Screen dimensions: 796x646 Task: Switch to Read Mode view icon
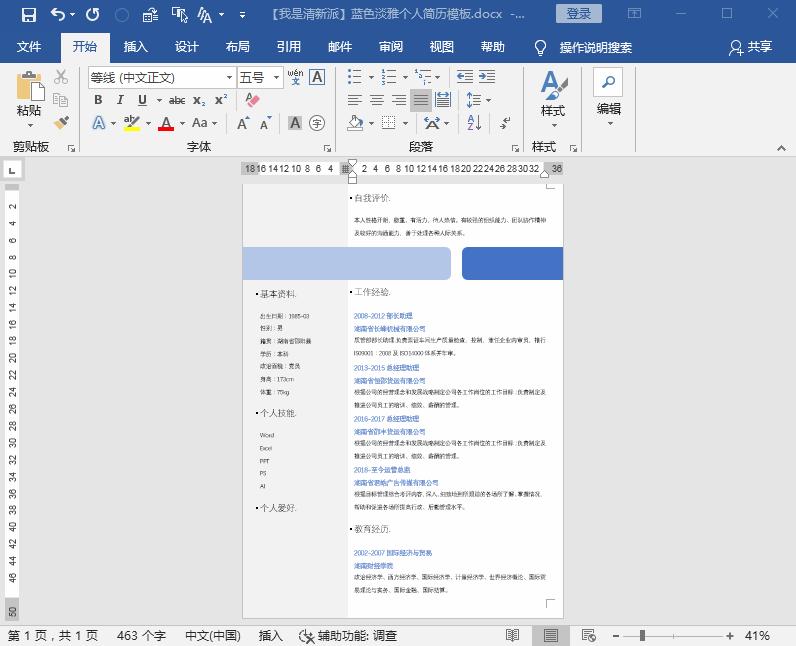coord(513,636)
